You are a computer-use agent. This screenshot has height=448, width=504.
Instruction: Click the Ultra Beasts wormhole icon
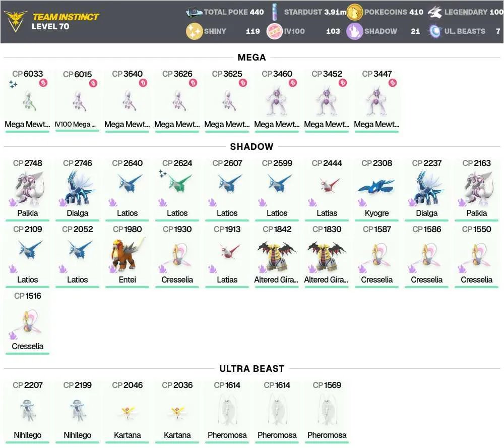435,31
